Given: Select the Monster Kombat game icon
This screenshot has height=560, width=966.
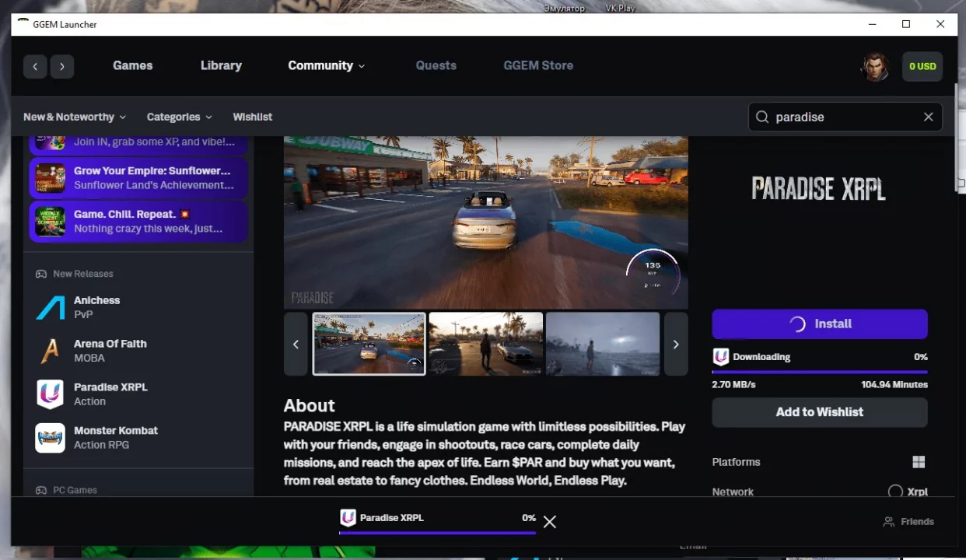Looking at the screenshot, I should (x=51, y=438).
